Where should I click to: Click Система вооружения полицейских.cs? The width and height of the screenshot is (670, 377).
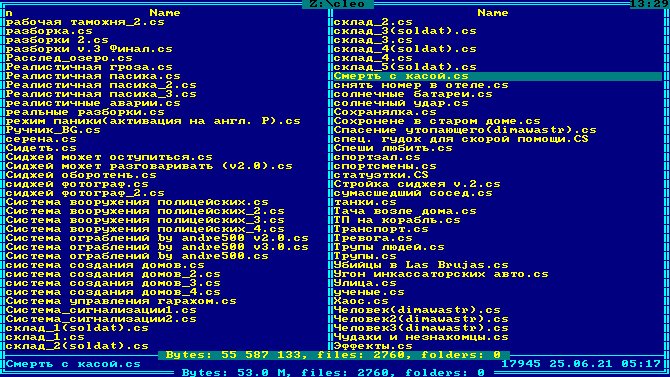137,202
